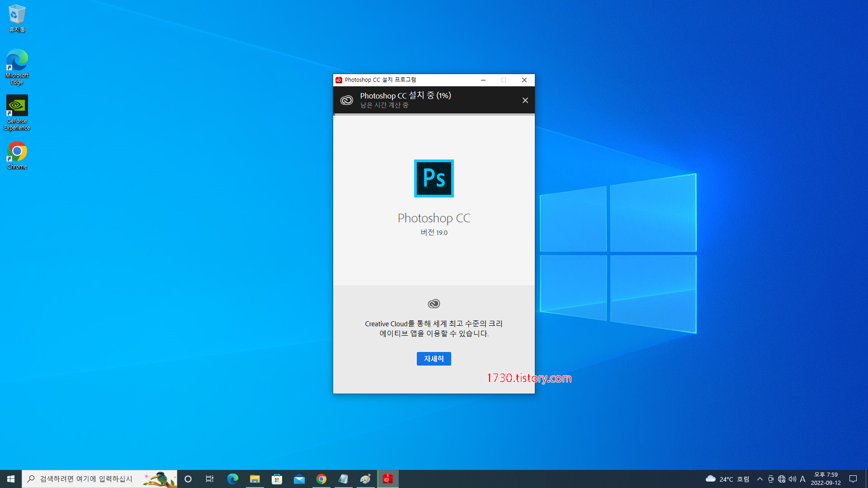
Task: Open the Windows Start menu
Action: [x=11, y=479]
